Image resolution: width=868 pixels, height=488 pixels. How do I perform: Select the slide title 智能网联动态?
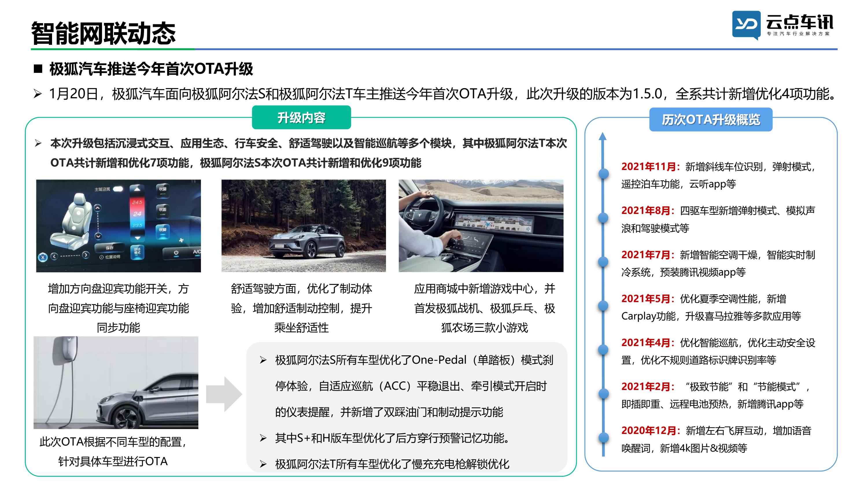click(104, 33)
